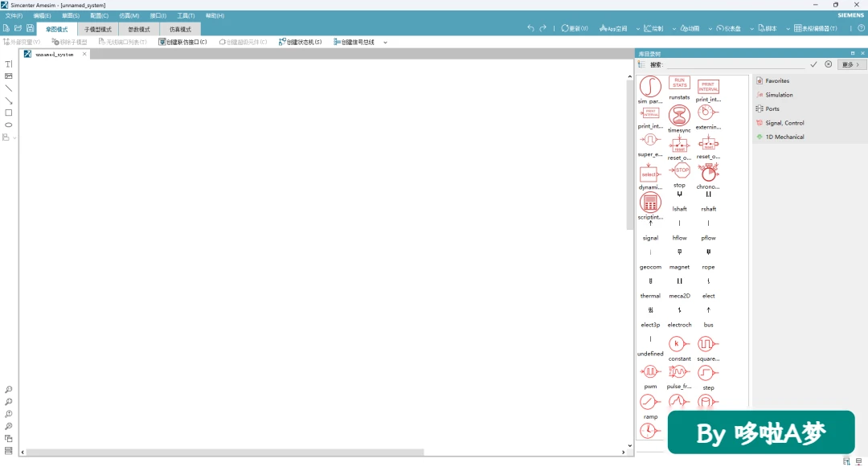
Task: Select the scriptint calculator component
Action: point(650,203)
